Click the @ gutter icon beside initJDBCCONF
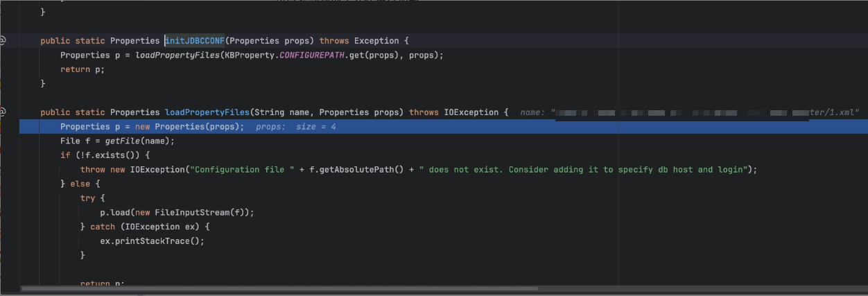The width and height of the screenshot is (868, 296). 3,40
